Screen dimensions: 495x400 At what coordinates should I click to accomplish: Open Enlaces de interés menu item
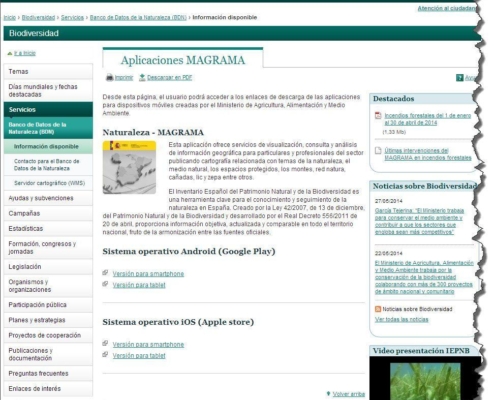pos(48,388)
